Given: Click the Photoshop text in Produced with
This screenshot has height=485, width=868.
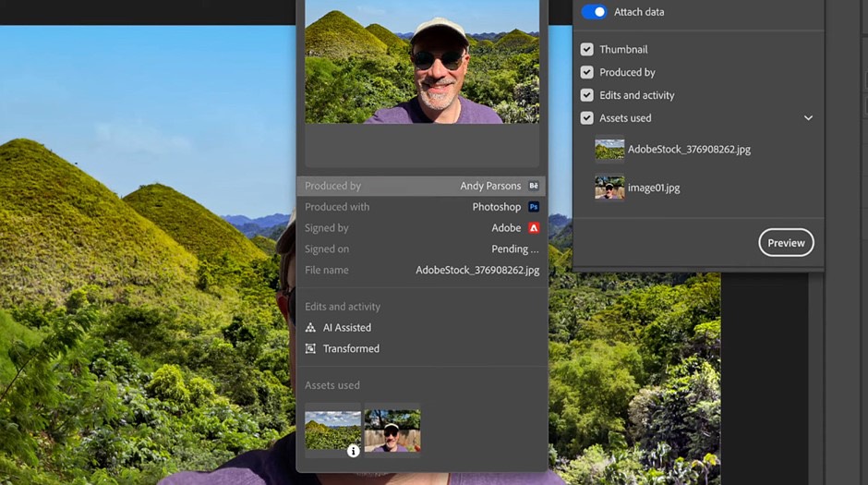Looking at the screenshot, I should coord(497,207).
